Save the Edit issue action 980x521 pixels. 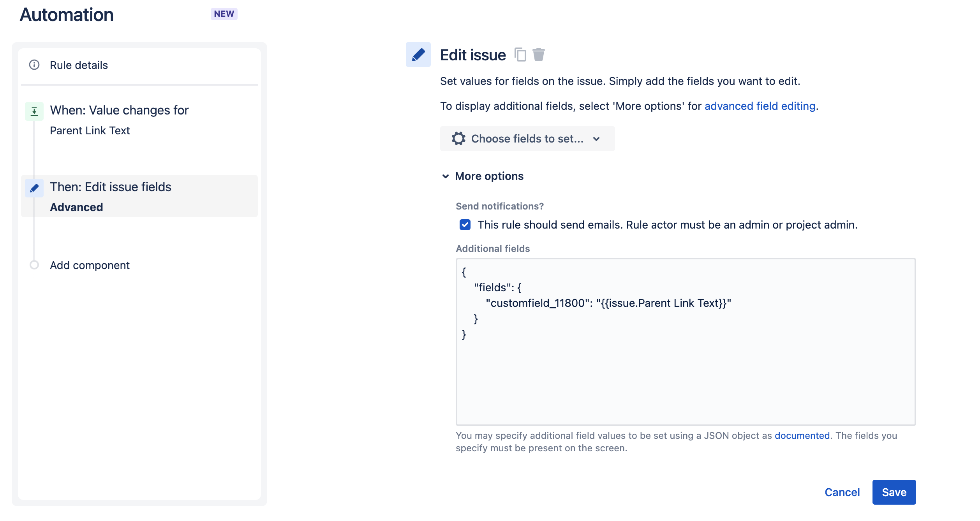pos(894,492)
